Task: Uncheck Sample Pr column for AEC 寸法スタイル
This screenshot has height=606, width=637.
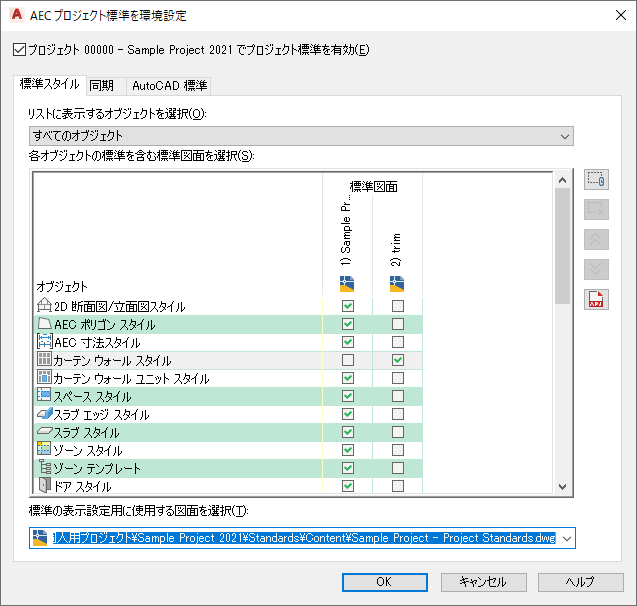Action: [348, 342]
